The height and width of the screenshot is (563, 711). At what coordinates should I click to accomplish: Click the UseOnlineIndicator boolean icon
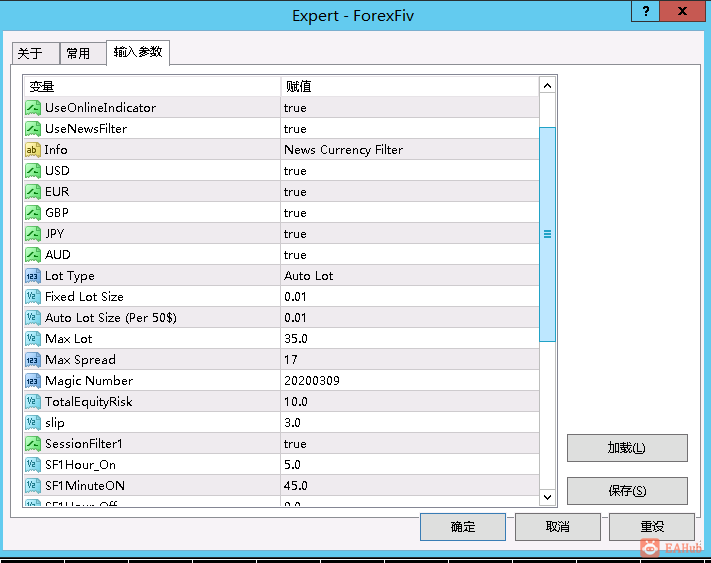[x=33, y=108]
